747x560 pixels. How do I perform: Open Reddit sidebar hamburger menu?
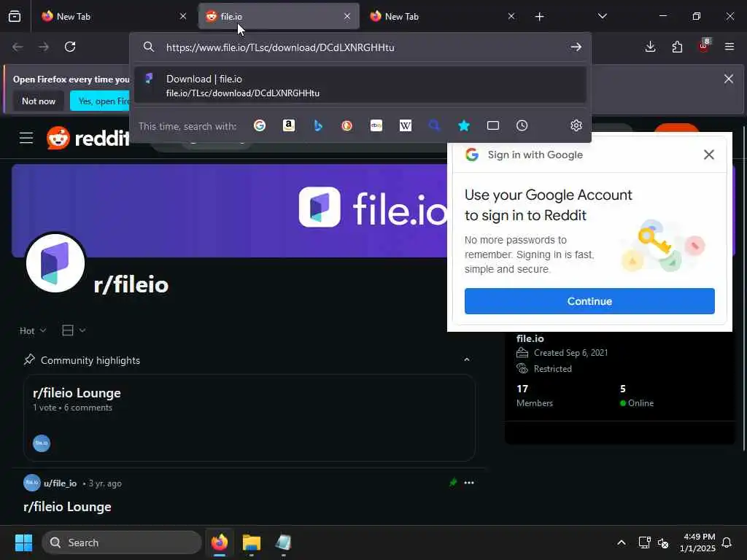tap(26, 138)
